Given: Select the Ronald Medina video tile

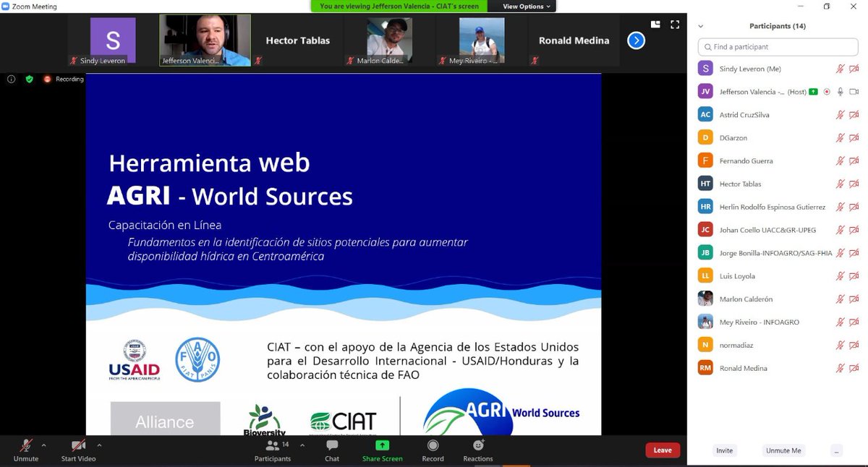Looking at the screenshot, I should [574, 41].
